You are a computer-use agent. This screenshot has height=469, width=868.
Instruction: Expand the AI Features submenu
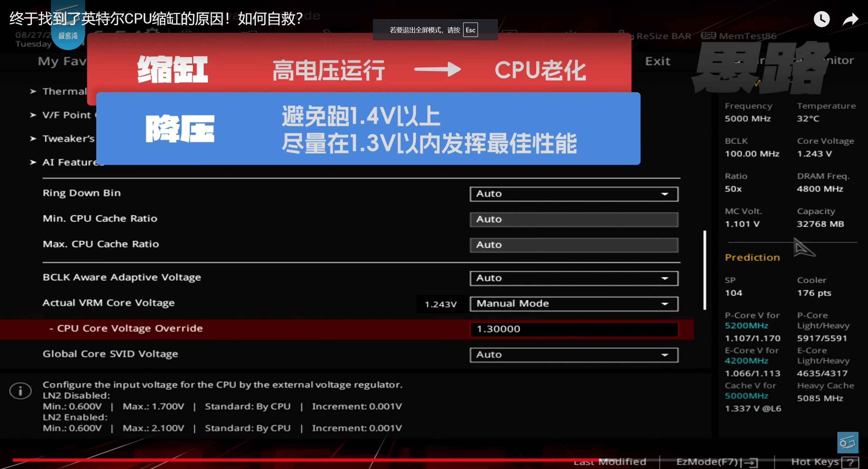coord(68,162)
